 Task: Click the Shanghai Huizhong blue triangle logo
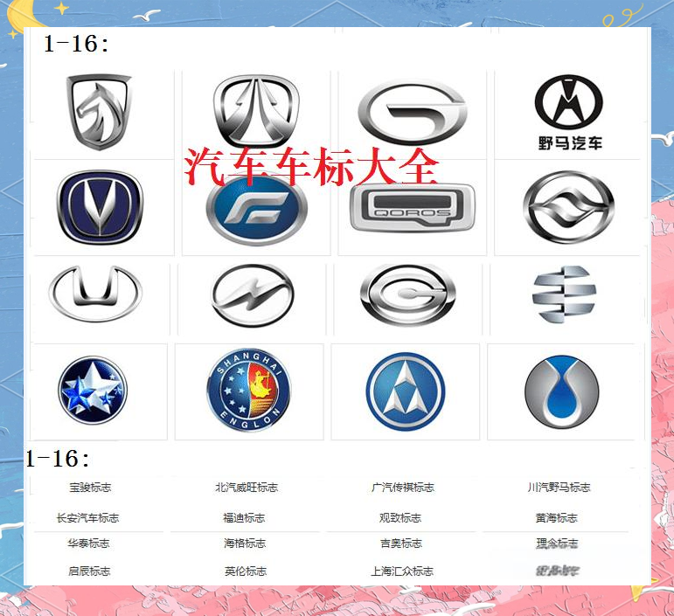pos(406,391)
